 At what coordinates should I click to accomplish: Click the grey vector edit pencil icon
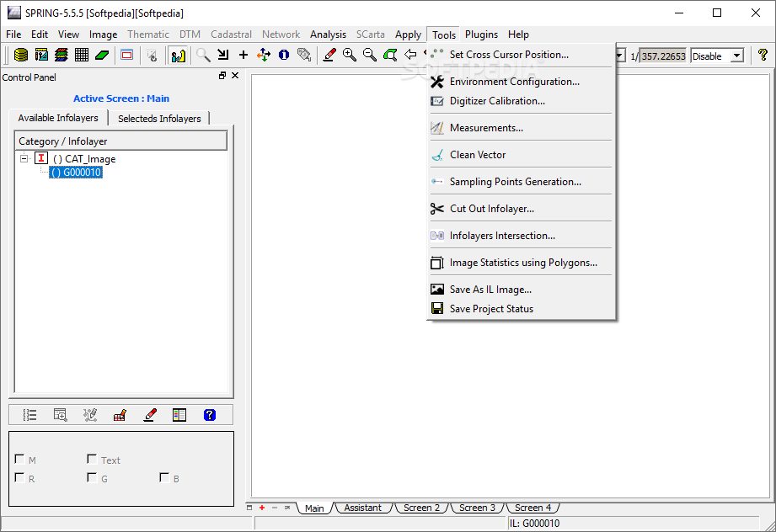click(x=90, y=415)
